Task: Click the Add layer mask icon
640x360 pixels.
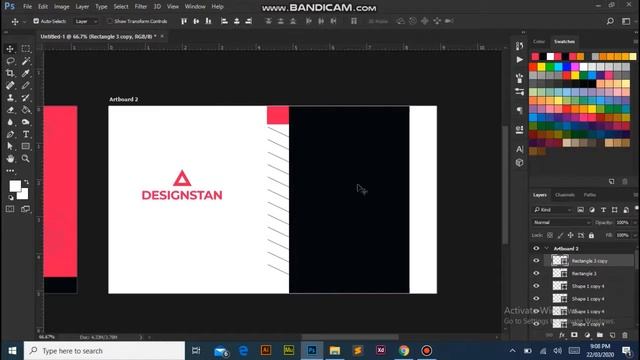Action: click(x=574, y=335)
